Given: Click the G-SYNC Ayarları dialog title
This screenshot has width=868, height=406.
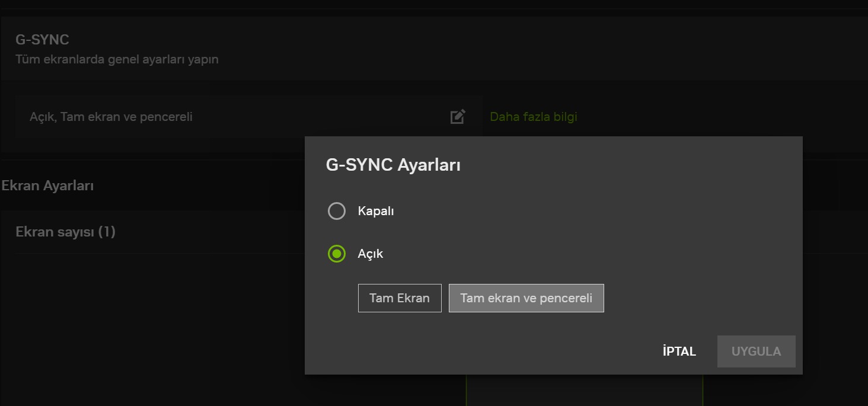Looking at the screenshot, I should (x=394, y=165).
